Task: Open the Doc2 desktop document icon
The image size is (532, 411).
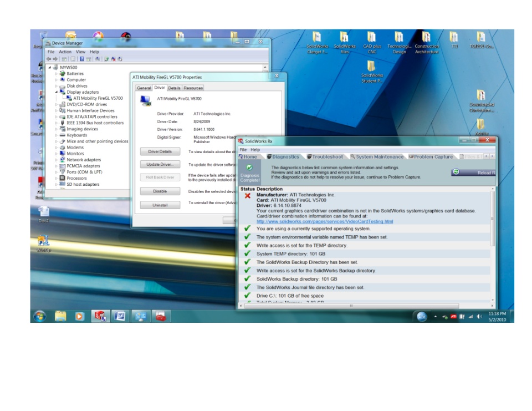Action: (x=43, y=215)
